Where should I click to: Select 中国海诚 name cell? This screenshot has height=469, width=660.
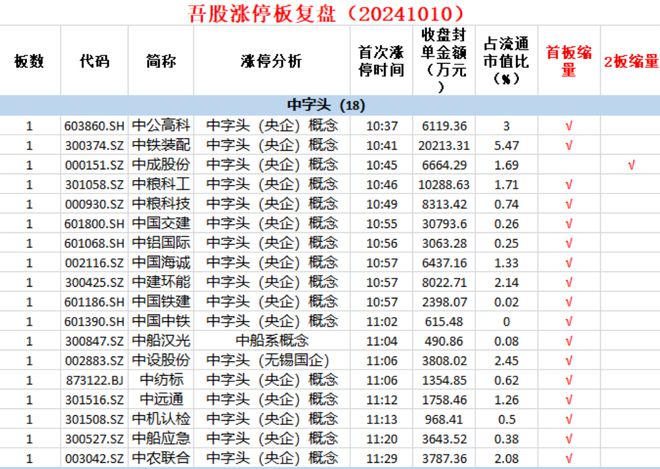[x=161, y=263]
